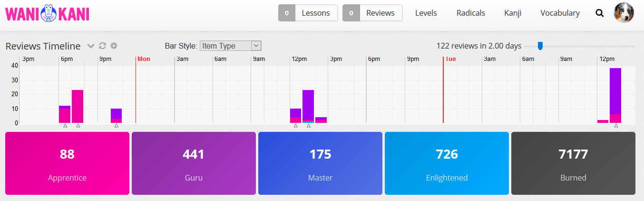Start Lessons with the 0 Lessons button
The width and height of the screenshot is (644, 201).
click(x=308, y=13)
